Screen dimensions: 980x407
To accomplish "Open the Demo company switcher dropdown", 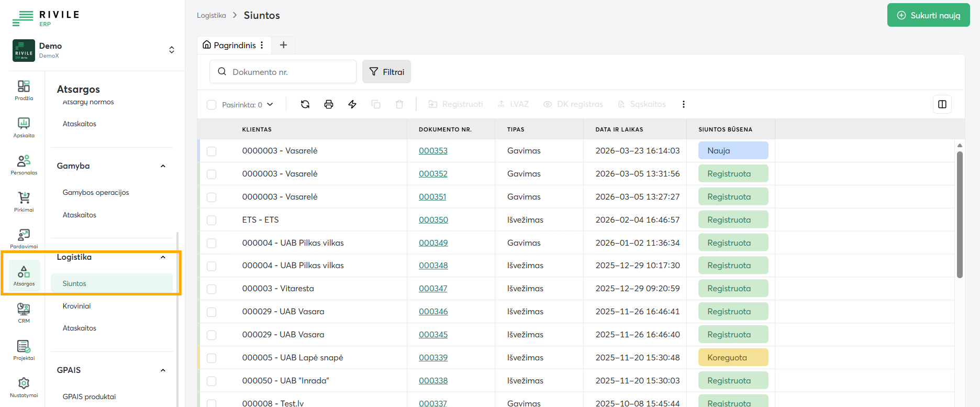I will pos(171,50).
